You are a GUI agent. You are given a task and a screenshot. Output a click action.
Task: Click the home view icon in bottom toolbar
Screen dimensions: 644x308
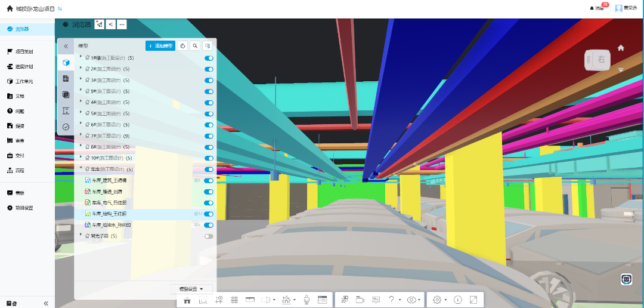(187, 300)
